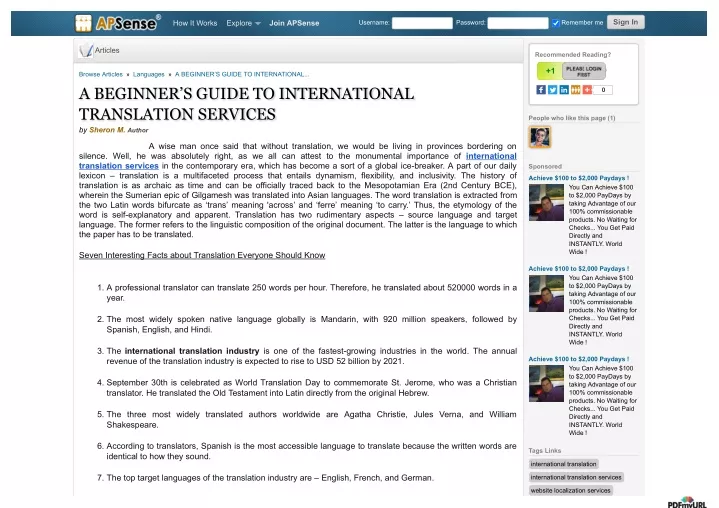The image size is (719, 508).
Task: Click the APSense logo icon
Action: (x=83, y=23)
